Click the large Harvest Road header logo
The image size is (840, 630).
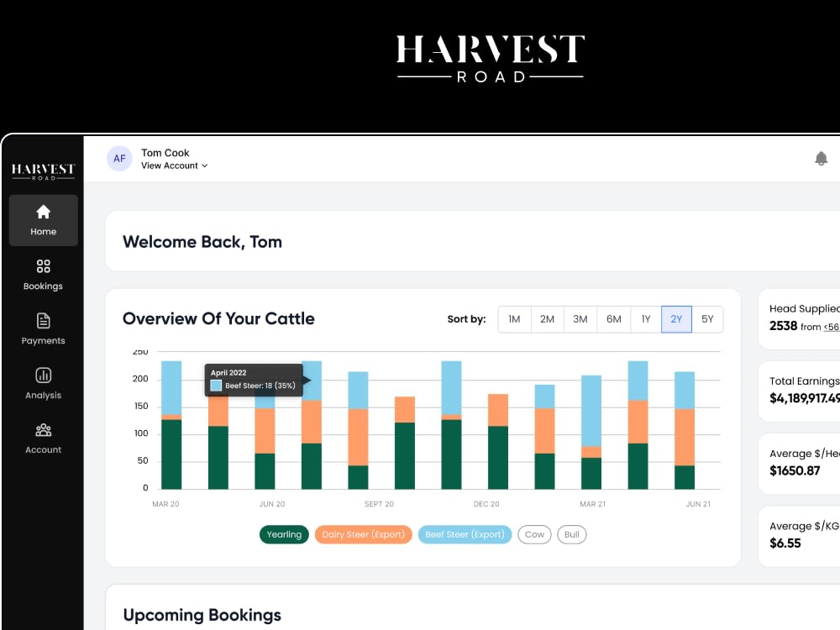click(x=491, y=57)
